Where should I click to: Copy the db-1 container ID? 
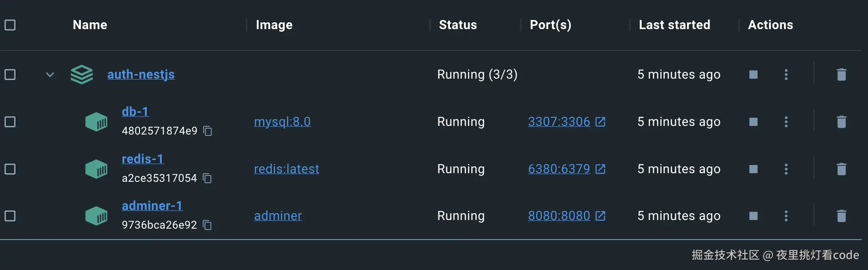click(208, 131)
